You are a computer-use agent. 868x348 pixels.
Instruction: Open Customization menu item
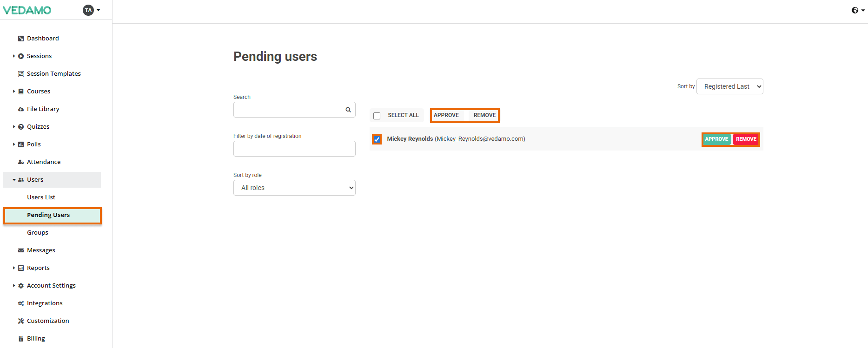pyautogui.click(x=48, y=321)
